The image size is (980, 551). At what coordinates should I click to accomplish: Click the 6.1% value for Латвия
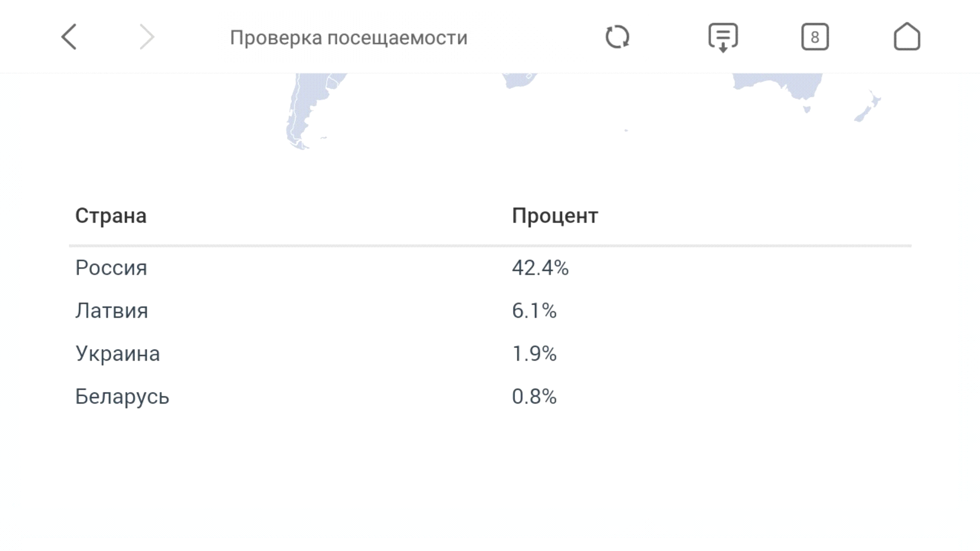pyautogui.click(x=534, y=311)
